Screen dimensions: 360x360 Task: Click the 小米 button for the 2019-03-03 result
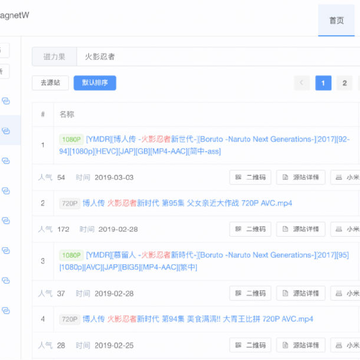345,177
